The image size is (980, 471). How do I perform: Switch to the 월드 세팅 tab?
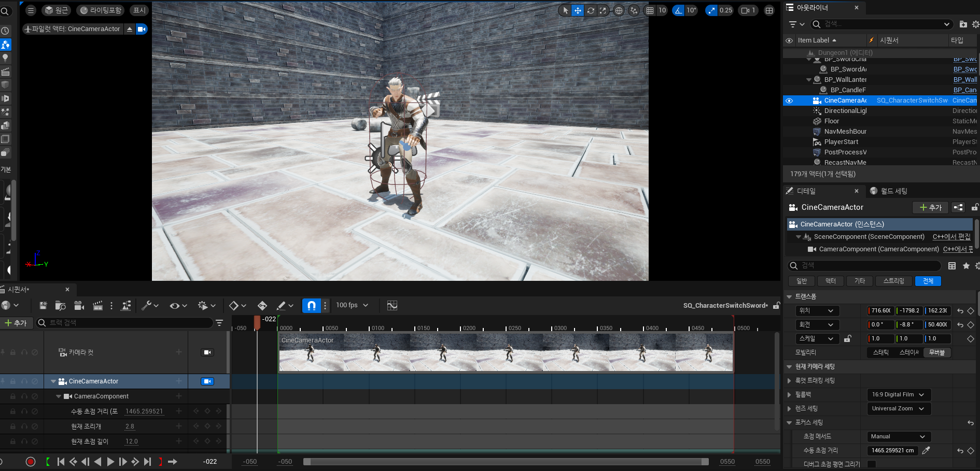[889, 191]
